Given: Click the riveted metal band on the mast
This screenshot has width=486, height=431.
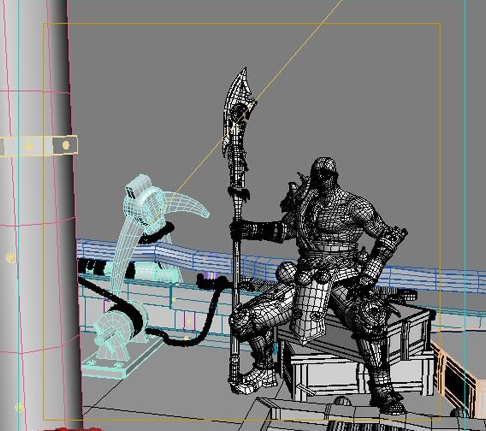Looking at the screenshot, I should 39,146.
